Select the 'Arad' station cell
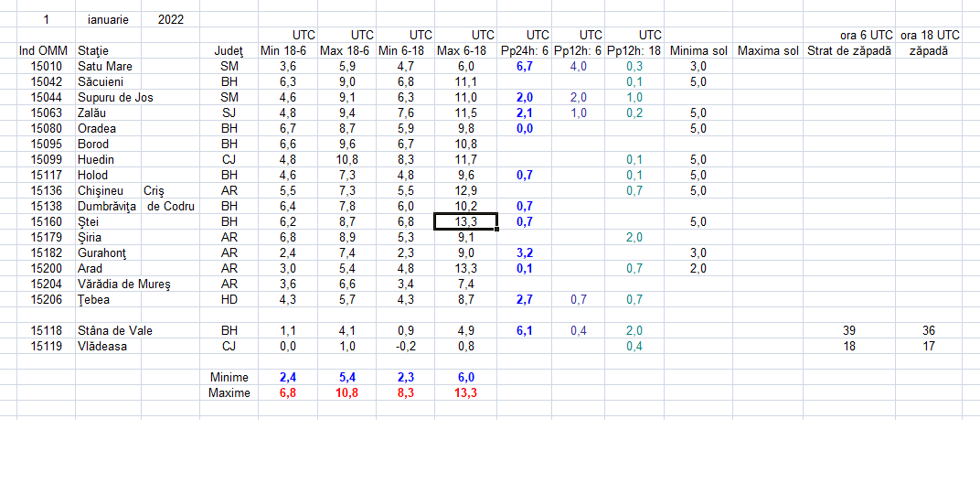Image resolution: width=980 pixels, height=494 pixels. coord(108,269)
